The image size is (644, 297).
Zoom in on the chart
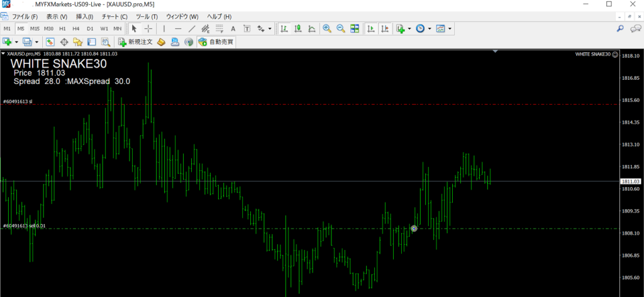tap(327, 29)
